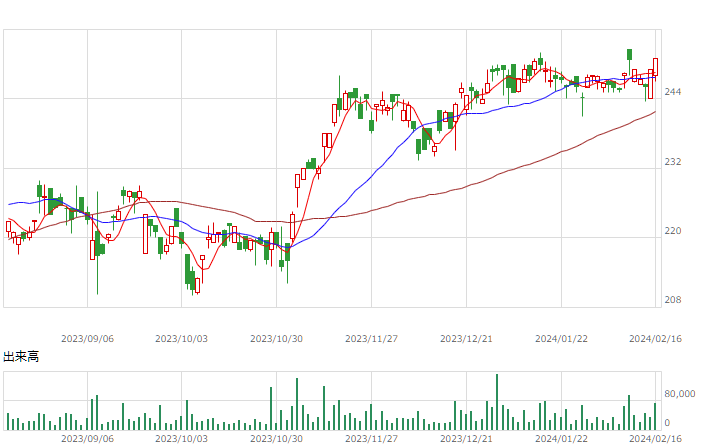
Task: Click the 2023/10/30 date label under volume chart
Action: [x=276, y=438]
